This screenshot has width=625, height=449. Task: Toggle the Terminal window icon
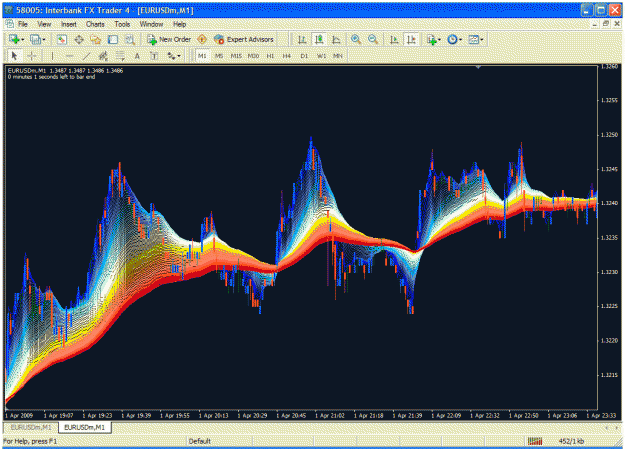click(113, 39)
